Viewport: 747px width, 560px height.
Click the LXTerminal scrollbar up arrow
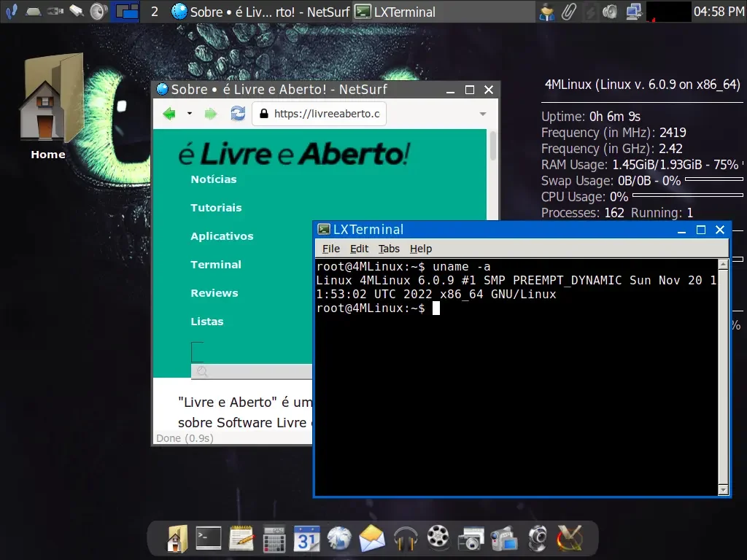click(723, 264)
